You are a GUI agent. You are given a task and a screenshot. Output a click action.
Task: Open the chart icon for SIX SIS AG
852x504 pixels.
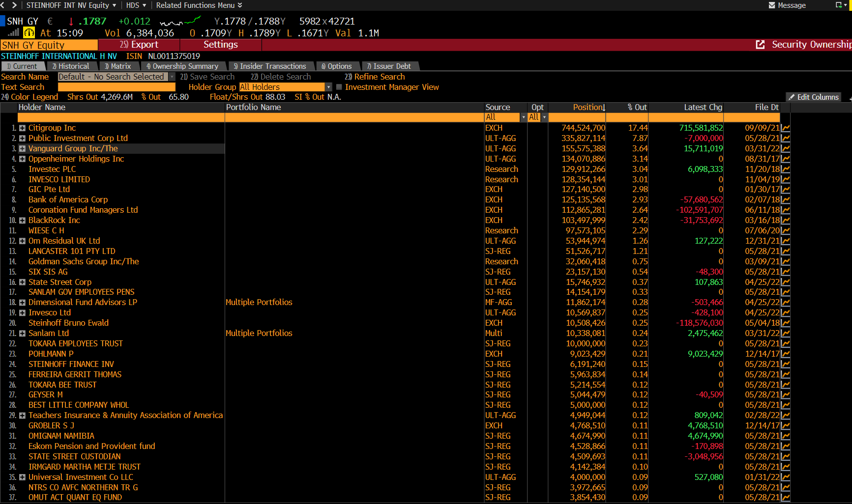point(786,272)
